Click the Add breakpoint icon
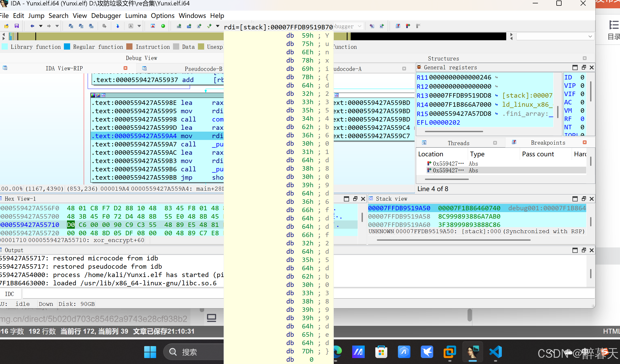The height and width of the screenshot is (364, 620). (x=408, y=26)
